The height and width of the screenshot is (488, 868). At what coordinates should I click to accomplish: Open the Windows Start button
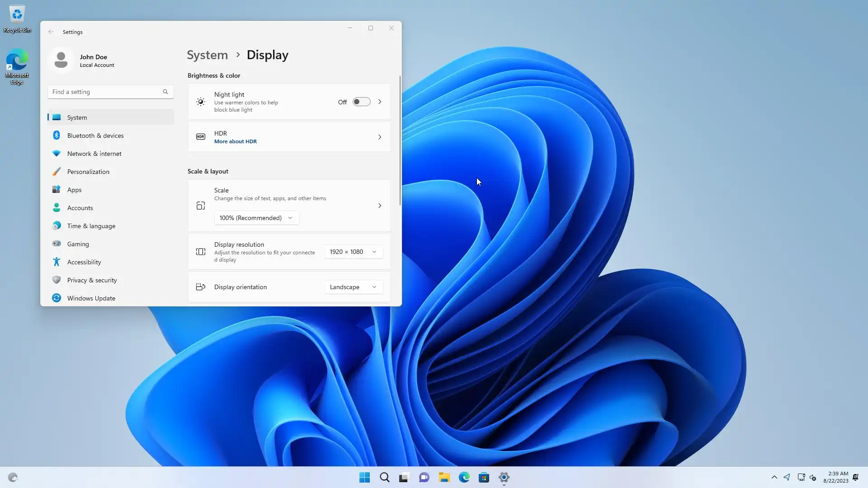pyautogui.click(x=364, y=478)
